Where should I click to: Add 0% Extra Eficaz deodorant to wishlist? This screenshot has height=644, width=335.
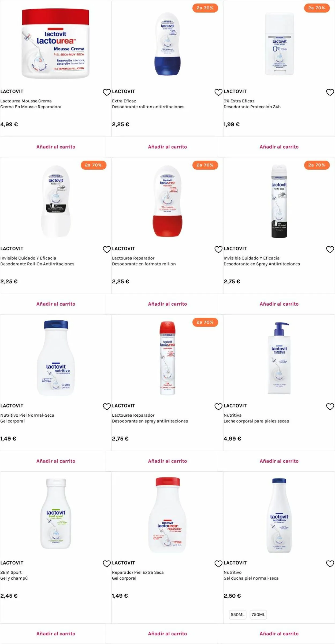(x=330, y=92)
